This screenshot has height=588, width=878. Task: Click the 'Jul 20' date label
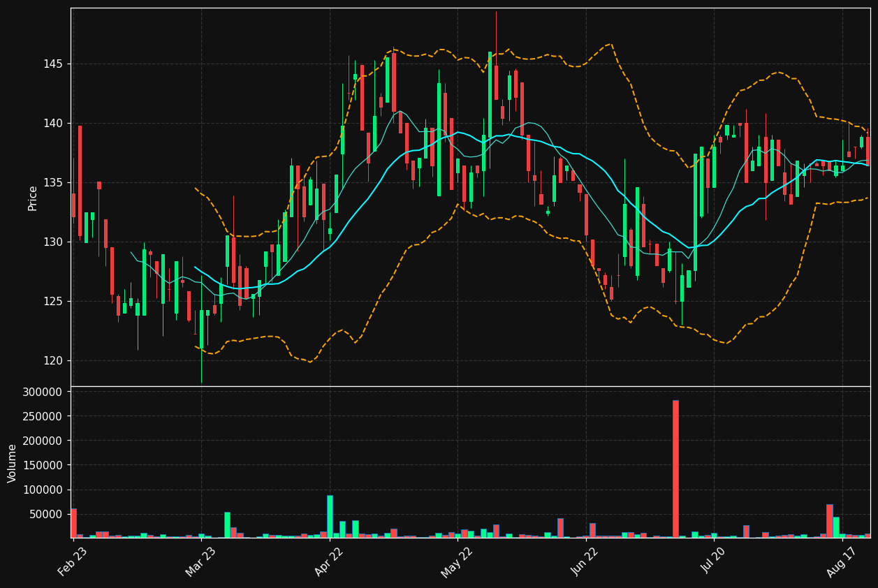tap(714, 561)
